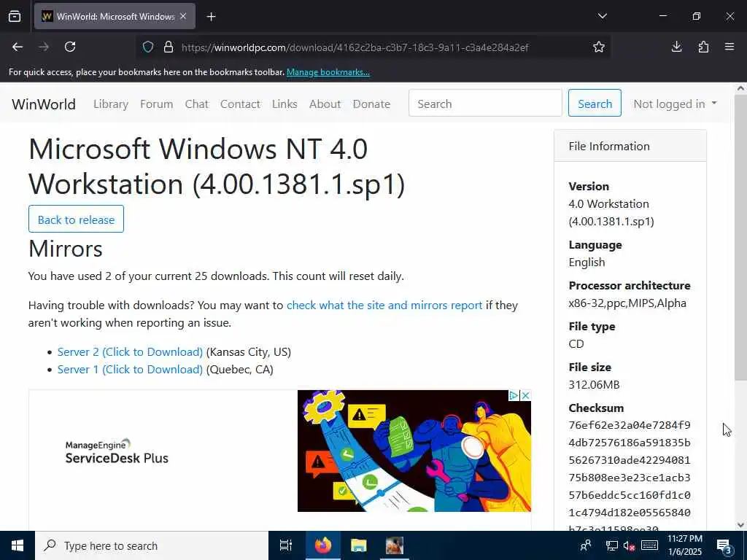Click the network tray icon
The width and height of the screenshot is (747, 560).
pos(612,545)
